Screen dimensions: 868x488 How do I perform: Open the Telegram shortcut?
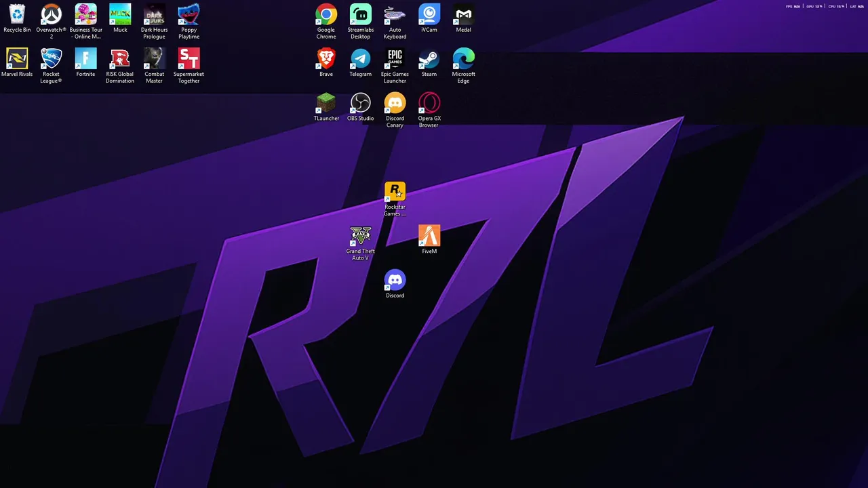tap(361, 62)
